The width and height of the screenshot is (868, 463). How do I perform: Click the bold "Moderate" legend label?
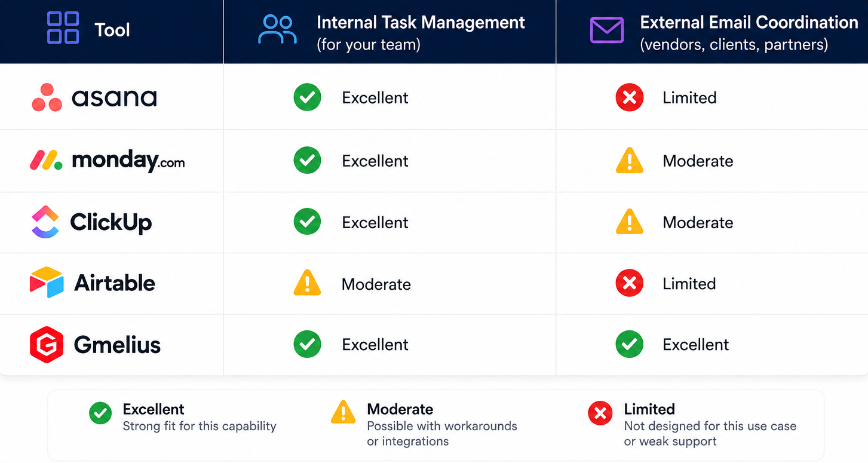tap(400, 409)
